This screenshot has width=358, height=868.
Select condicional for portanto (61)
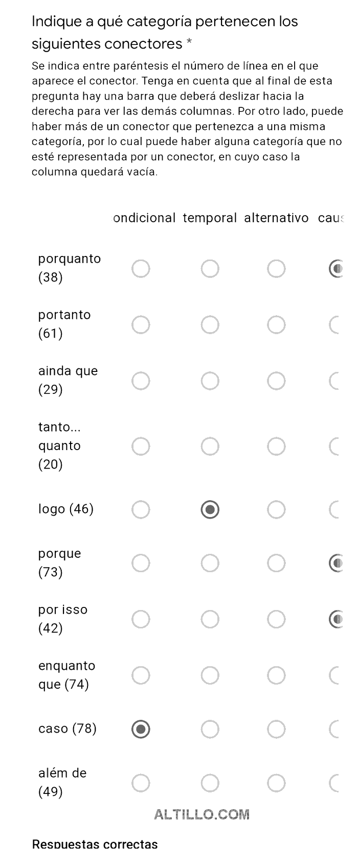pos(141,324)
